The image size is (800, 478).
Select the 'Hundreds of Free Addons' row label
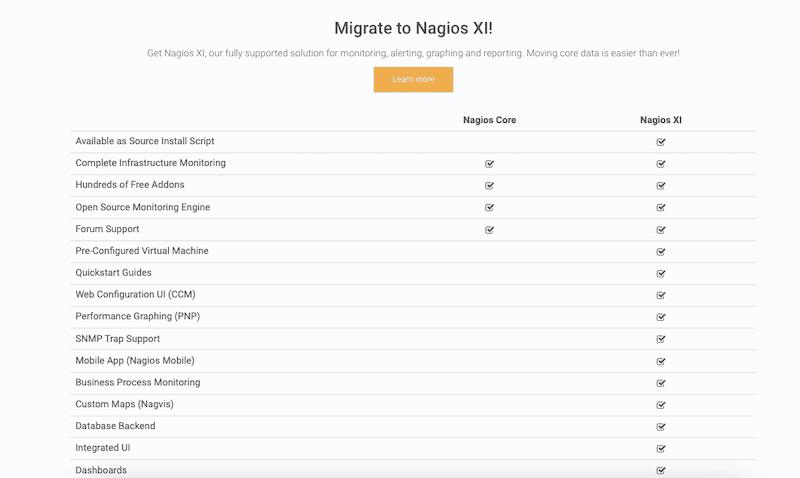(x=130, y=185)
